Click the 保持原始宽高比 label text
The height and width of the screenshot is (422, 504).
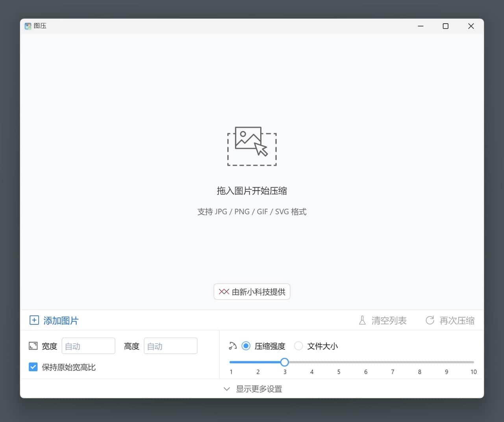(x=69, y=367)
